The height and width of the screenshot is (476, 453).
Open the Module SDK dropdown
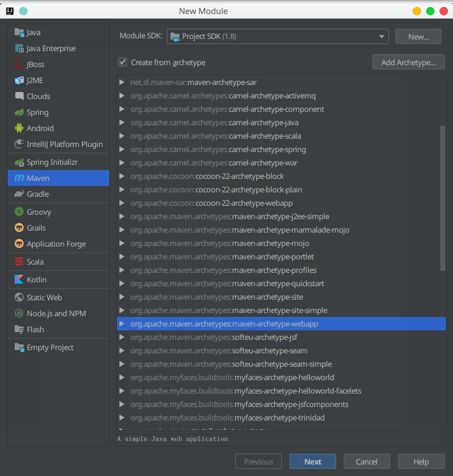coord(277,36)
